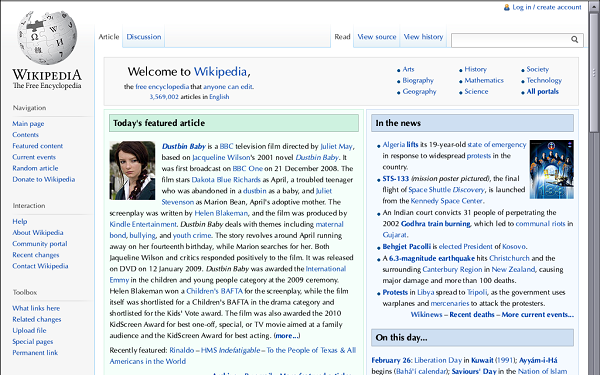Open the Technology portal link
The width and height of the screenshot is (600, 375).
click(x=544, y=80)
